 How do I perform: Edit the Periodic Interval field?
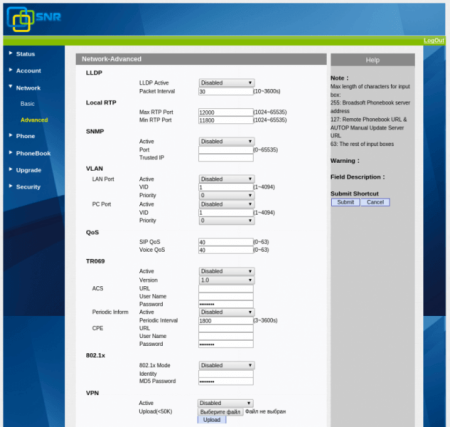click(226, 321)
